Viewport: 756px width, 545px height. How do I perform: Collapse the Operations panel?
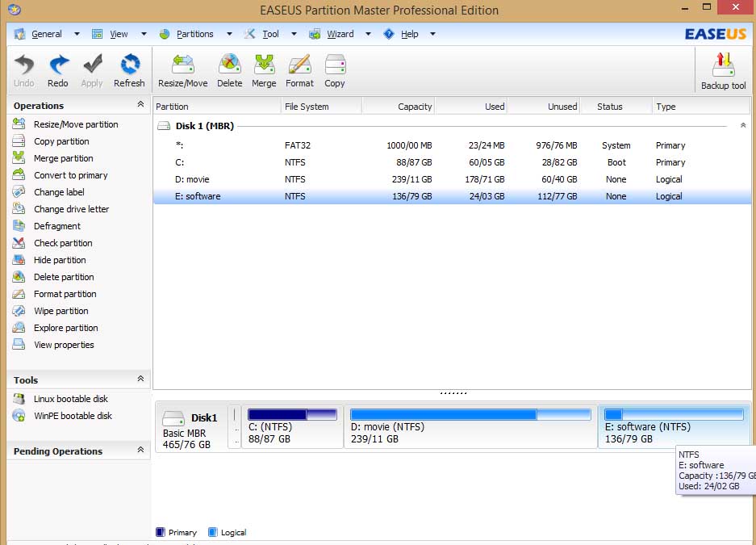[140, 105]
